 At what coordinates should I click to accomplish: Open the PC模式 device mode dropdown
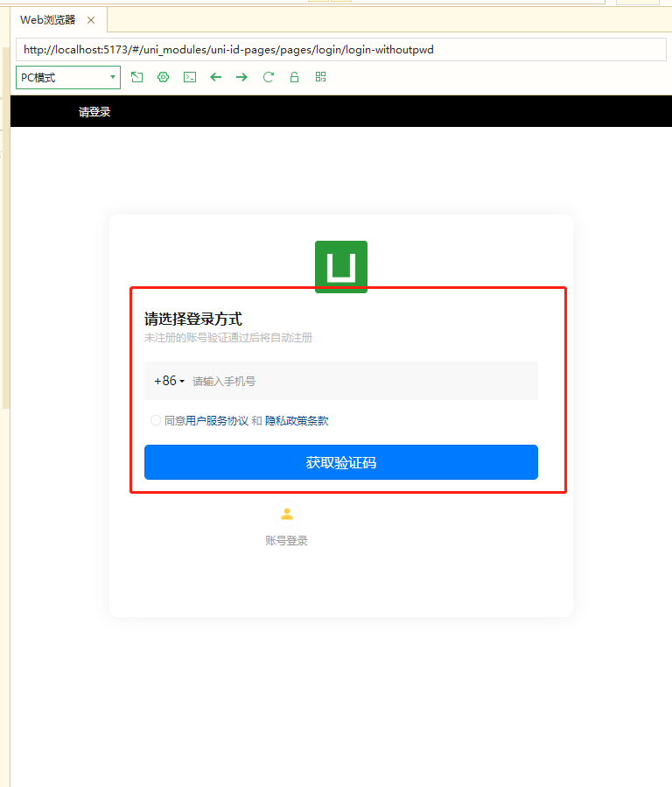click(x=68, y=77)
